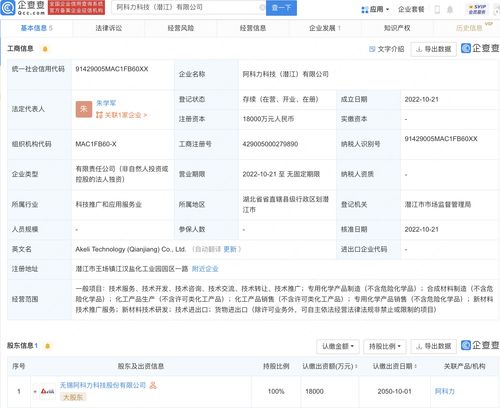Click the credit code value 91429005MAC1FB60XX

[x=112, y=69]
